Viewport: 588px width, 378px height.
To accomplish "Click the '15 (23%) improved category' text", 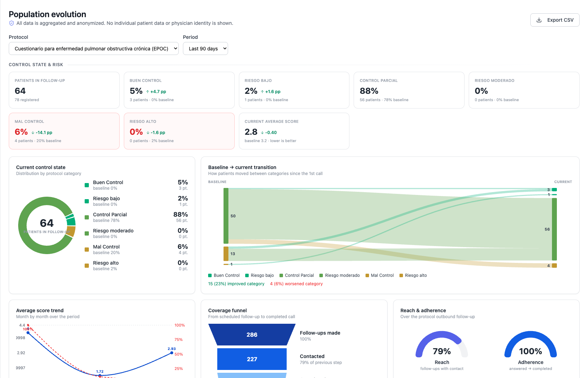I will [x=236, y=284].
